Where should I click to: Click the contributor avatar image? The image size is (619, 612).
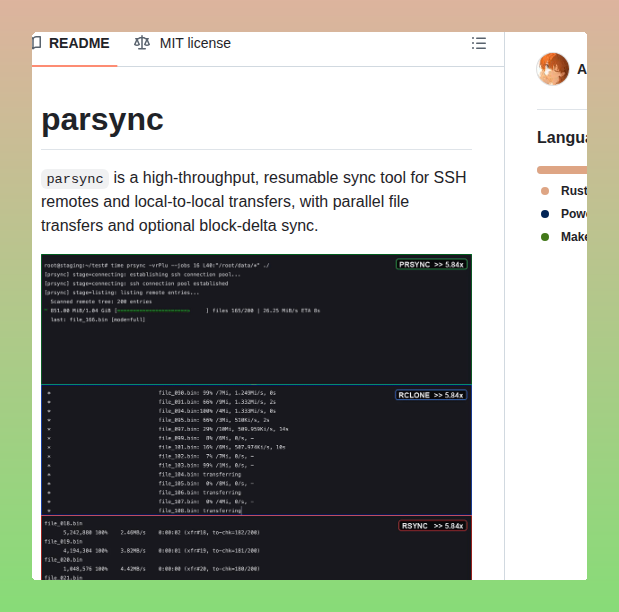pos(552,69)
